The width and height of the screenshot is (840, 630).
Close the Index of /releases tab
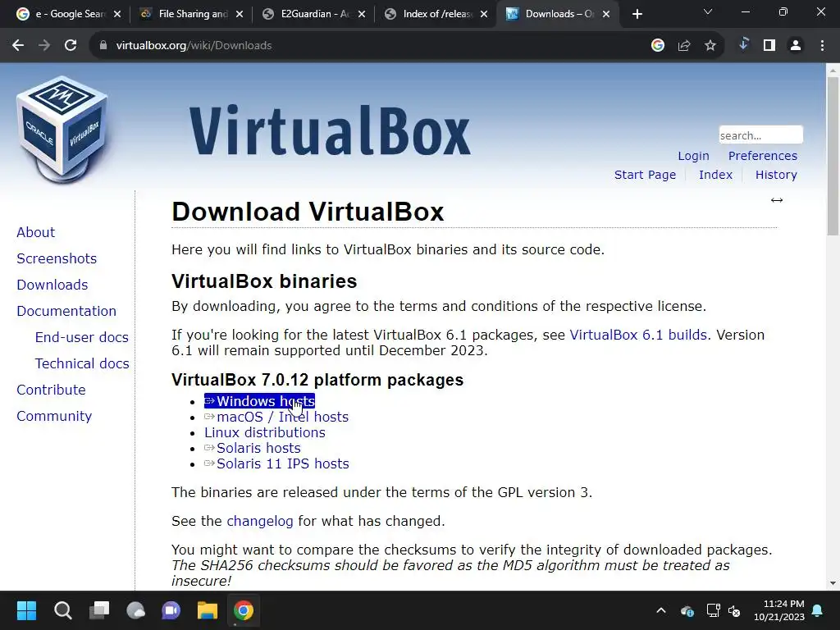pos(484,14)
